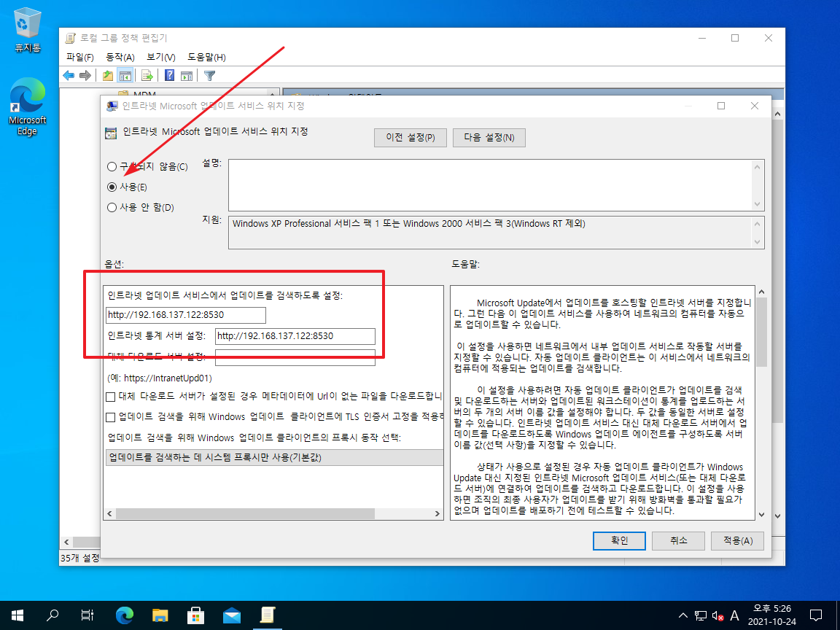Click the 취소 button
Image resolution: width=840 pixels, height=630 pixels.
pyautogui.click(x=678, y=540)
